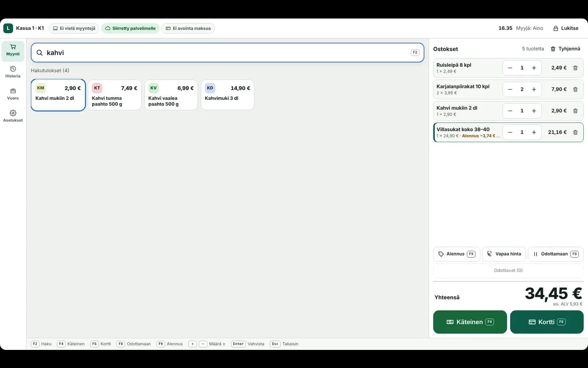
Task: Click the 34,45 € total amount
Action: tap(553, 293)
